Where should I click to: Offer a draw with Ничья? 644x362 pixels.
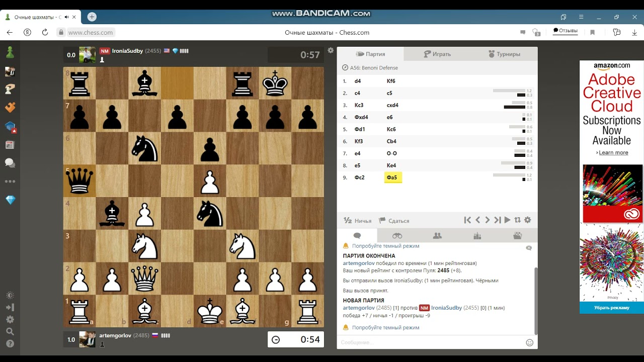pyautogui.click(x=357, y=221)
